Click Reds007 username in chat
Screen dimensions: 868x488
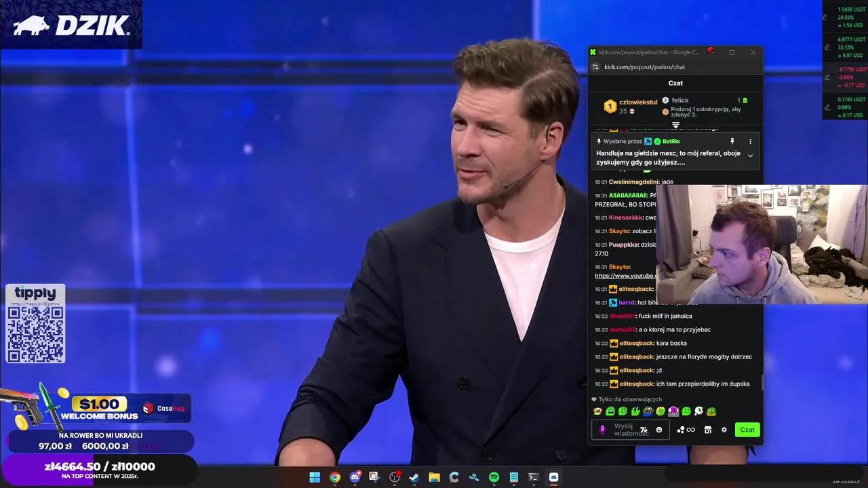point(623,316)
